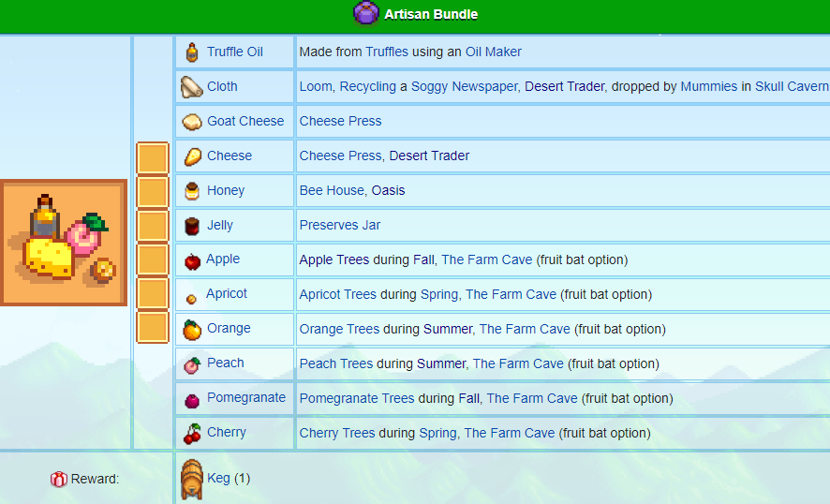Click the Keg reward icon
The width and height of the screenshot is (830, 504).
point(190,479)
